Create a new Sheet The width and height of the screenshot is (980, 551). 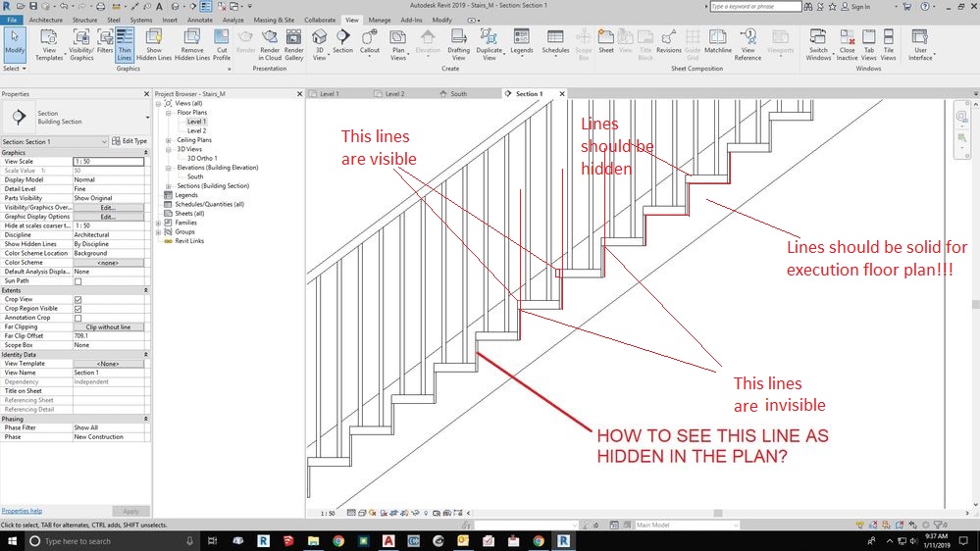pyautogui.click(x=606, y=41)
